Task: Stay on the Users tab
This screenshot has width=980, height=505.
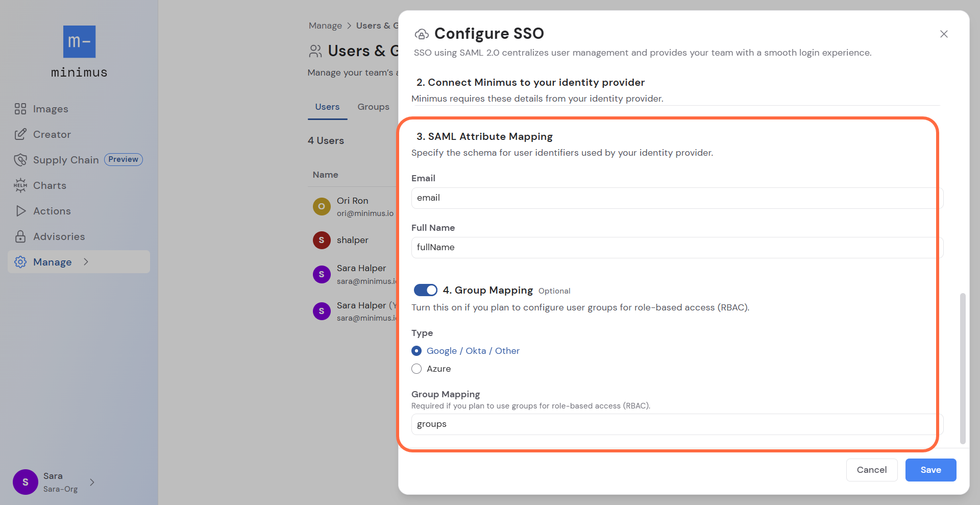Action: [x=327, y=107]
